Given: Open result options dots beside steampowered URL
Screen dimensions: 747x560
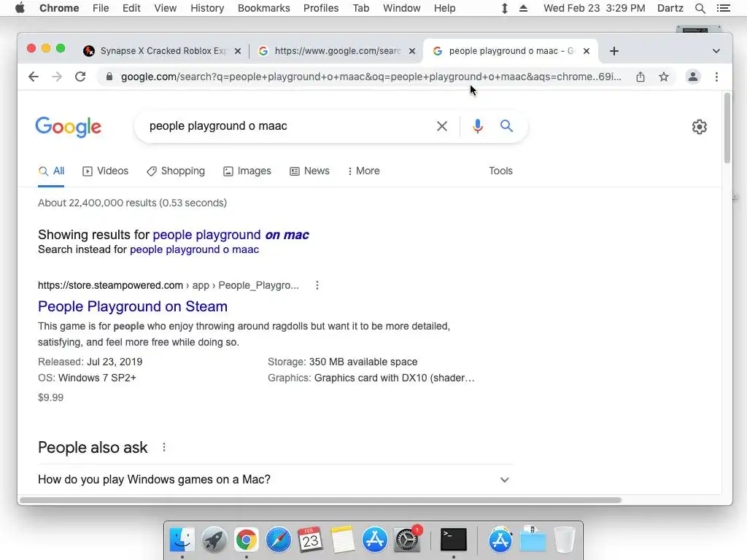Looking at the screenshot, I should point(317,285).
